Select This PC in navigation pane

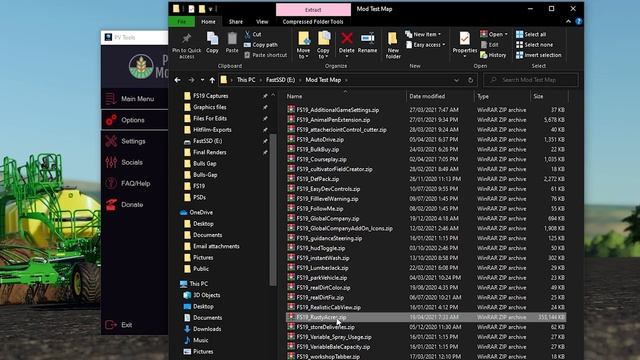point(199,284)
